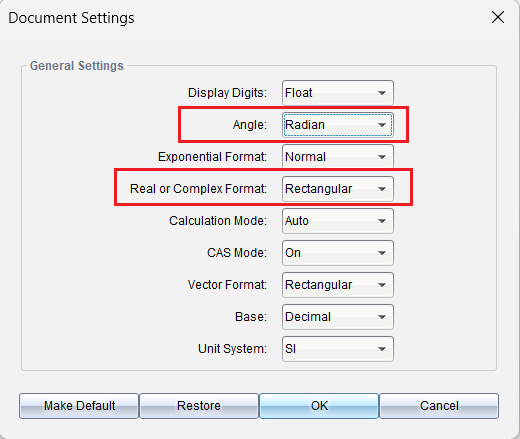
Task: Confirm settings with the OK button
Action: pyautogui.click(x=319, y=406)
